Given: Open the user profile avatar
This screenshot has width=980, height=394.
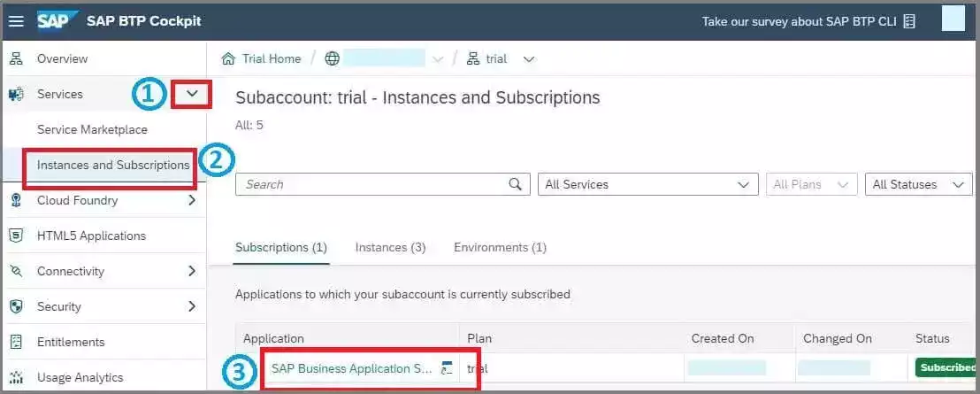Looking at the screenshot, I should (953, 19).
